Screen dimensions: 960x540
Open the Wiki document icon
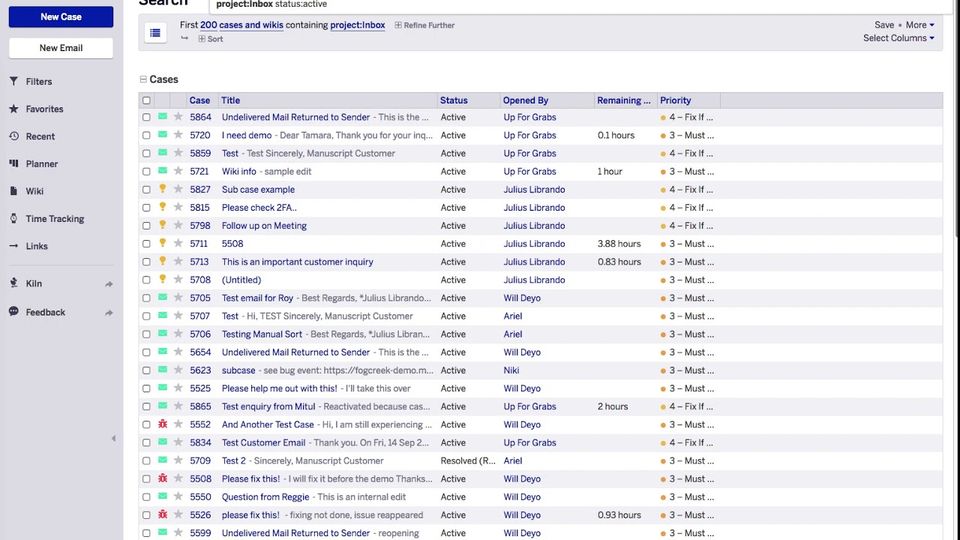click(13, 191)
